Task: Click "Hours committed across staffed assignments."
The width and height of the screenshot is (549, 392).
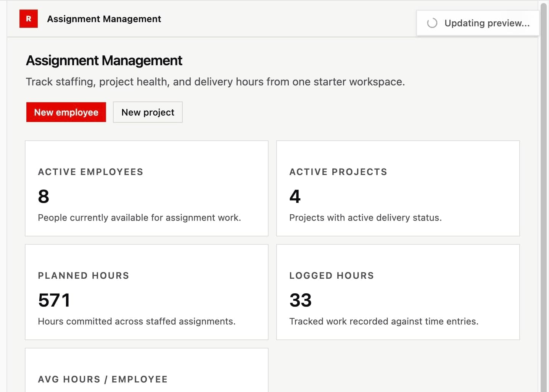Action: point(137,321)
